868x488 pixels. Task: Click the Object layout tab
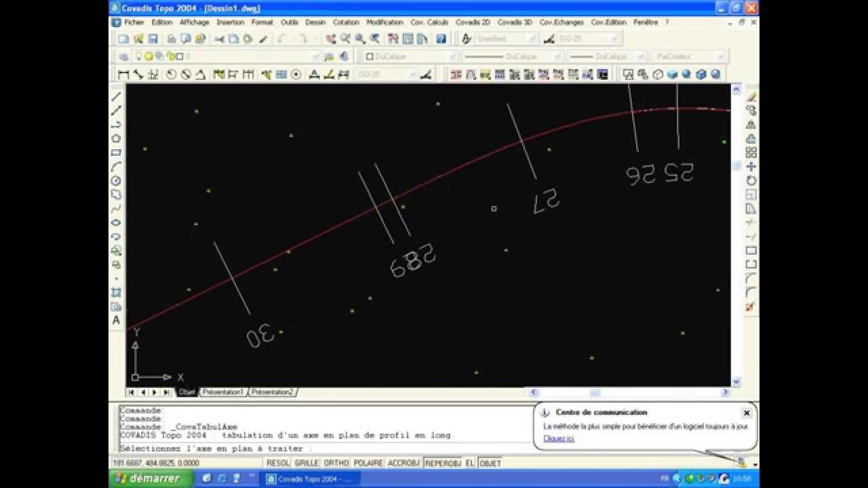coord(186,392)
